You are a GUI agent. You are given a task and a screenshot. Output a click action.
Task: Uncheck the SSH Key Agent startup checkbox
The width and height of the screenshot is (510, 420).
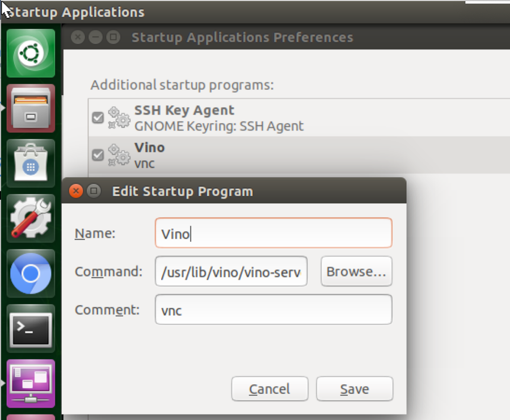click(98, 117)
